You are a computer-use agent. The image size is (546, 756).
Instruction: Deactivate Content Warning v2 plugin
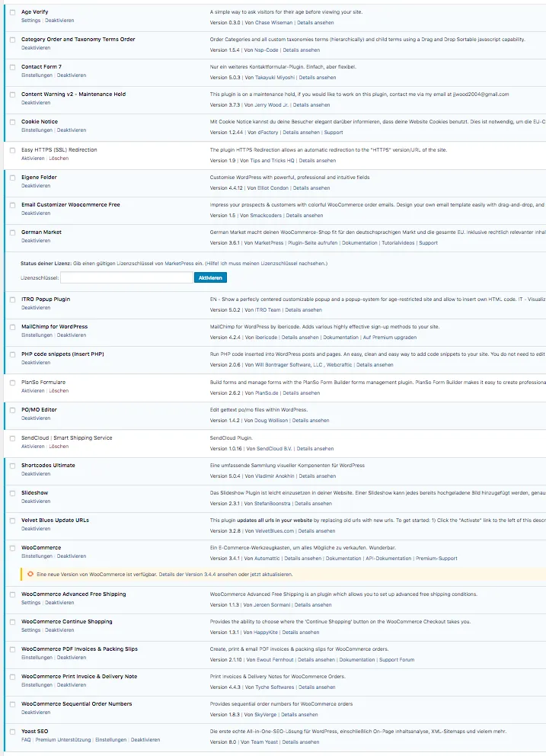click(x=36, y=103)
